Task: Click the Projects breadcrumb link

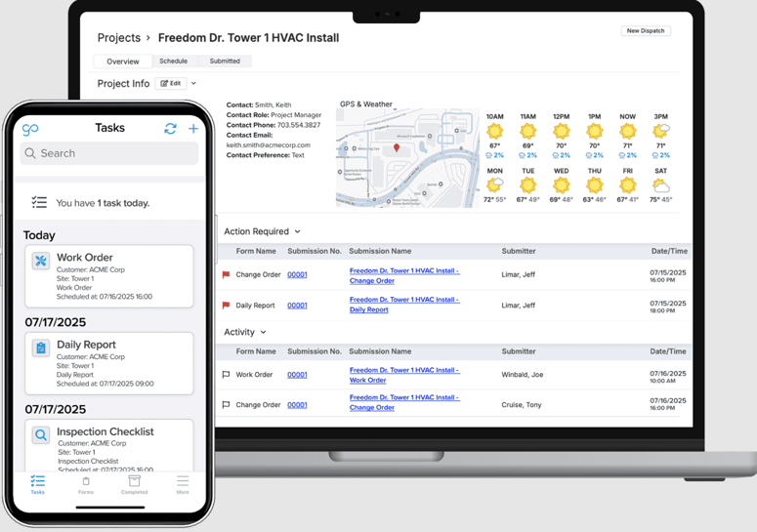Action: point(119,38)
